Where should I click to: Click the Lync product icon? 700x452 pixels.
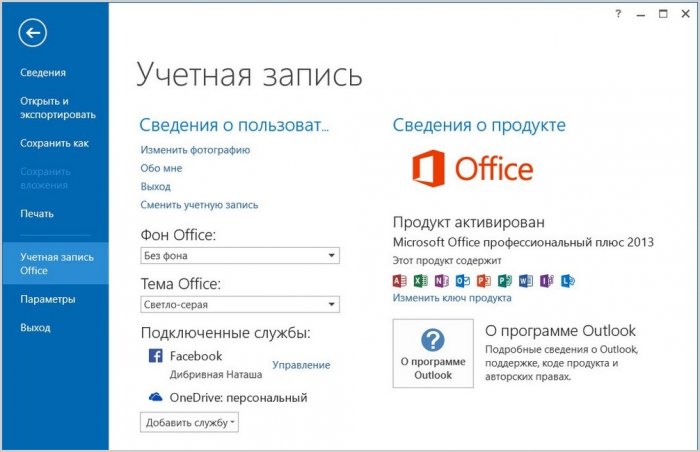click(567, 280)
